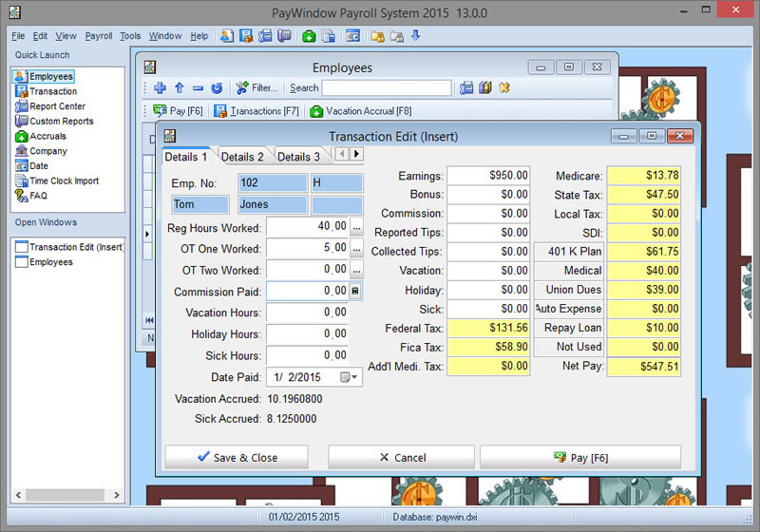This screenshot has height=532, width=760.
Task: Open Custom Reports in Quick Launch
Action: [54, 122]
